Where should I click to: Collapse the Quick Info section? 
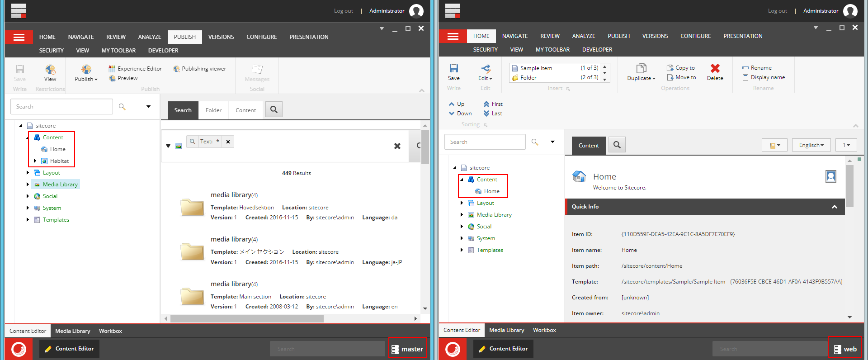[835, 207]
